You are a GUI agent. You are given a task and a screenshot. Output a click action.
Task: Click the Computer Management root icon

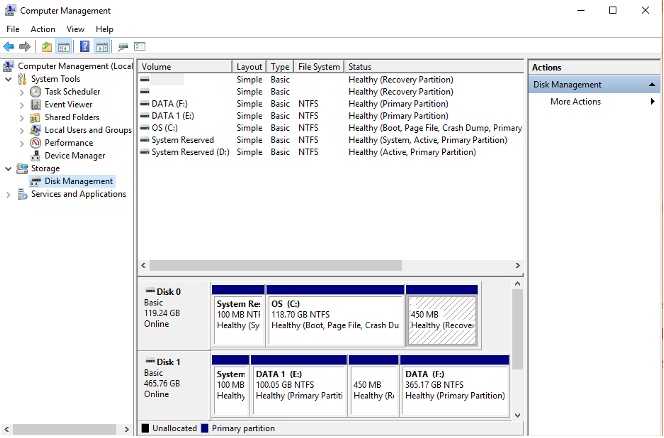[x=8, y=66]
